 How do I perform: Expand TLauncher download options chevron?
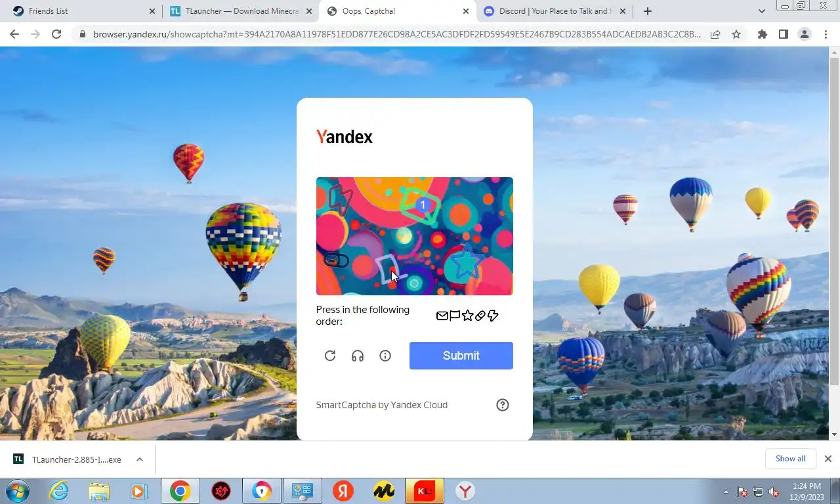[x=140, y=459]
